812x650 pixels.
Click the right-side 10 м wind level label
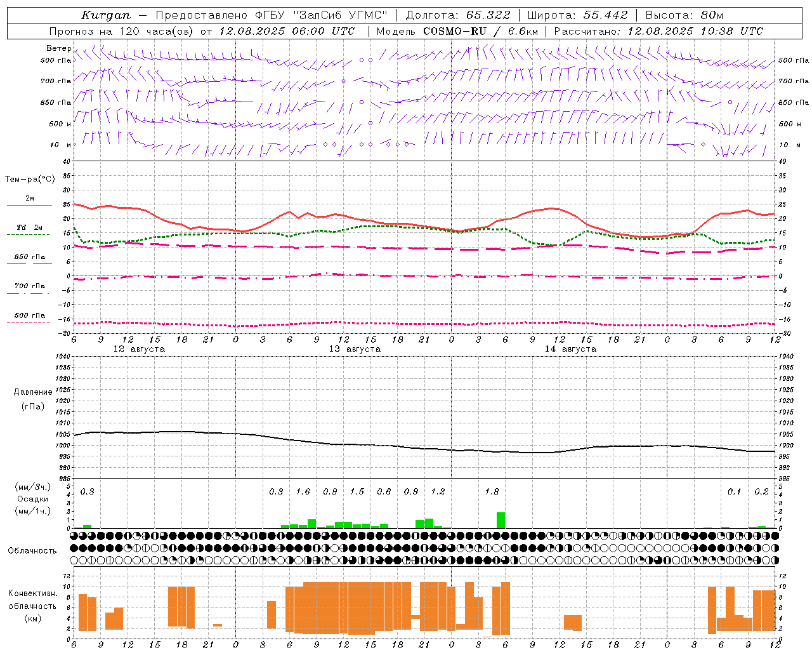(790, 145)
